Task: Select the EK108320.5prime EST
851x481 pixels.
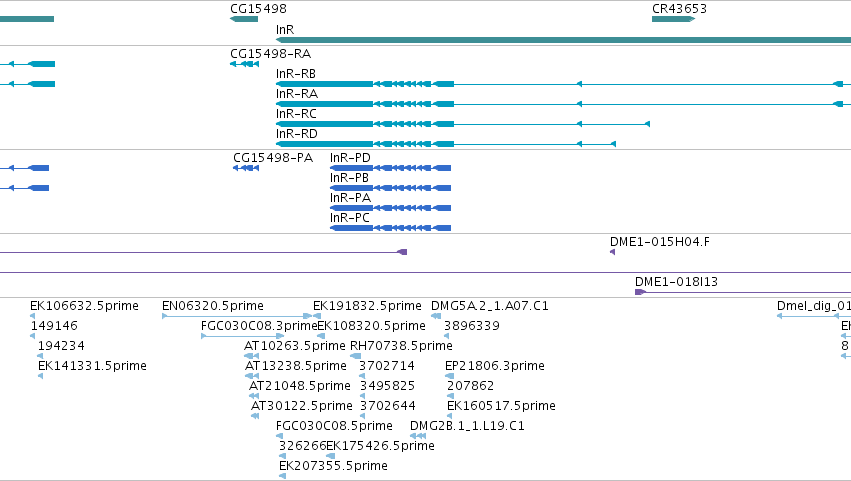Action: 371,326
